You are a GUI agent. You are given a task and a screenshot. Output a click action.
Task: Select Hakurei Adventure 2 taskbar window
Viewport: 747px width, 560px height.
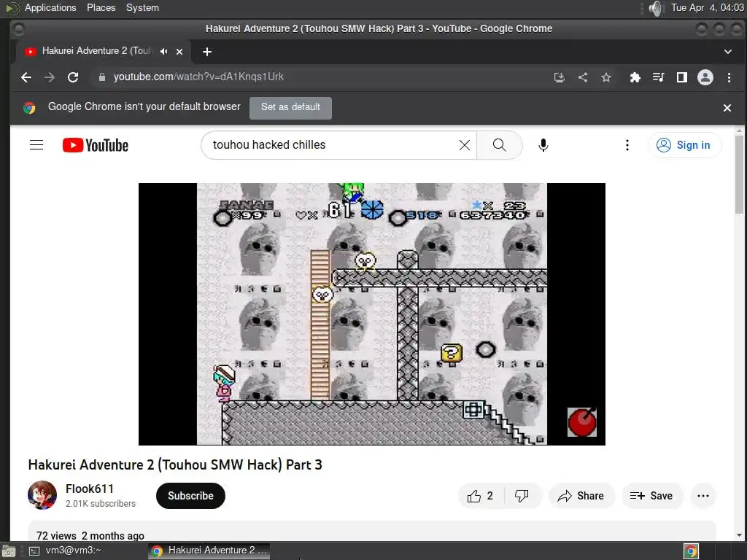pos(209,551)
